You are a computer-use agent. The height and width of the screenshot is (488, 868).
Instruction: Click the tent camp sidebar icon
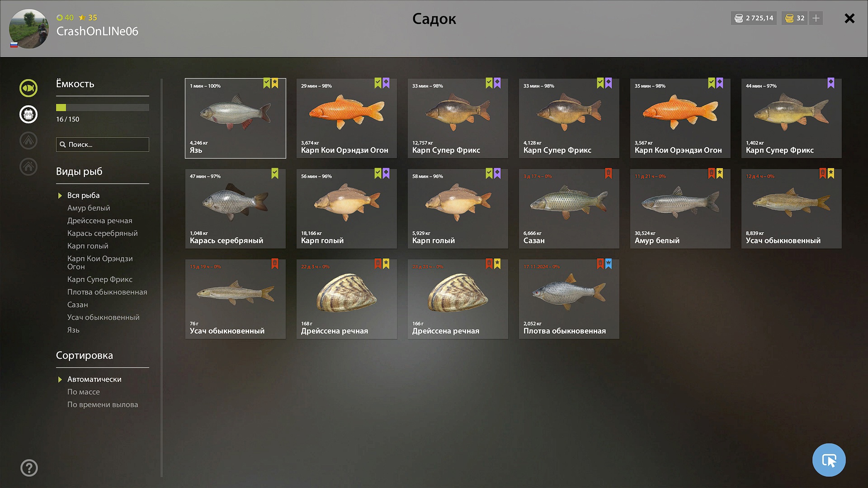pos(28,141)
